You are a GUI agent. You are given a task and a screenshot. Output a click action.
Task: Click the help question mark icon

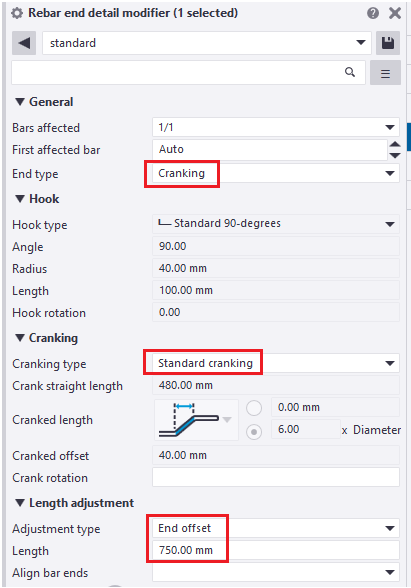point(372,14)
